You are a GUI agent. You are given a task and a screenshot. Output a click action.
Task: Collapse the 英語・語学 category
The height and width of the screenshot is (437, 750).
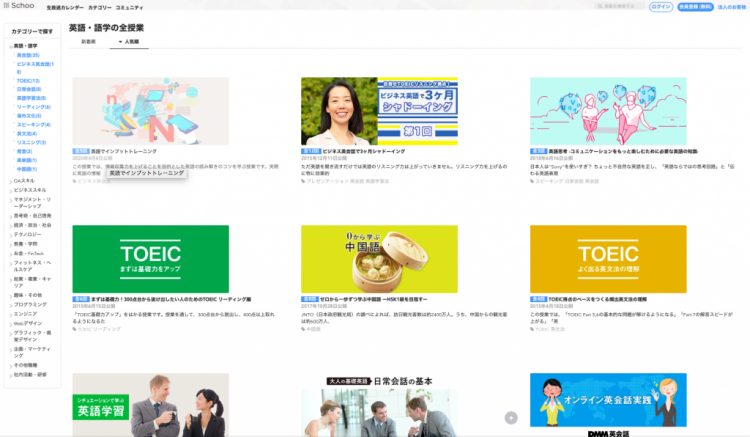tap(25, 46)
